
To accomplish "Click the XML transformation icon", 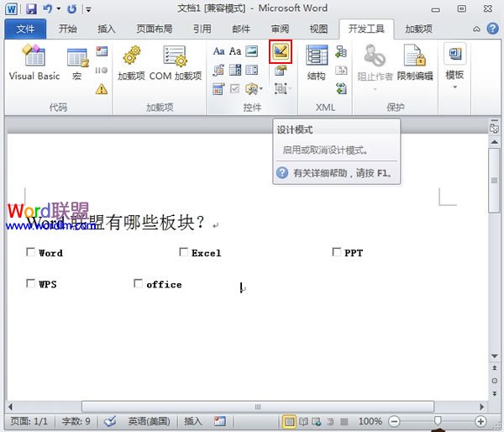I will pyautogui.click(x=341, y=70).
